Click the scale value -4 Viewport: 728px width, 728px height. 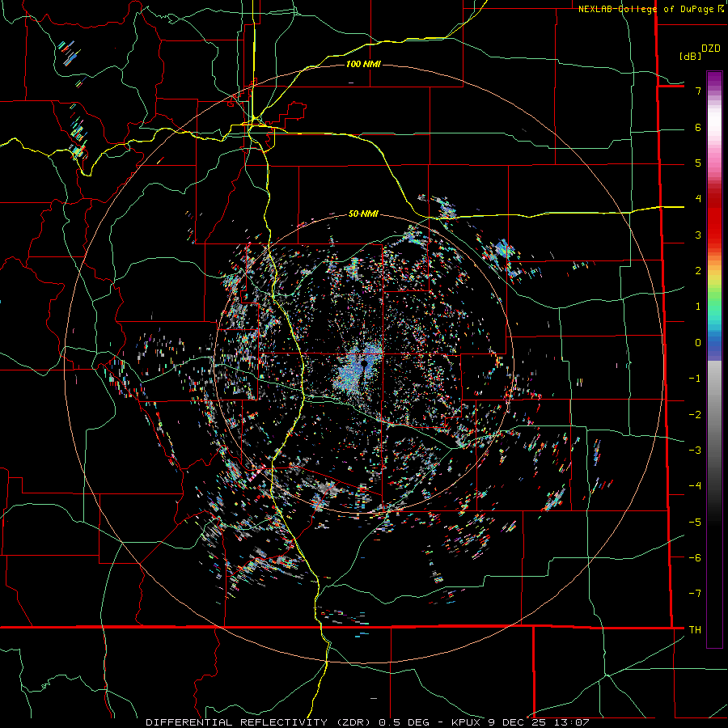(695, 486)
